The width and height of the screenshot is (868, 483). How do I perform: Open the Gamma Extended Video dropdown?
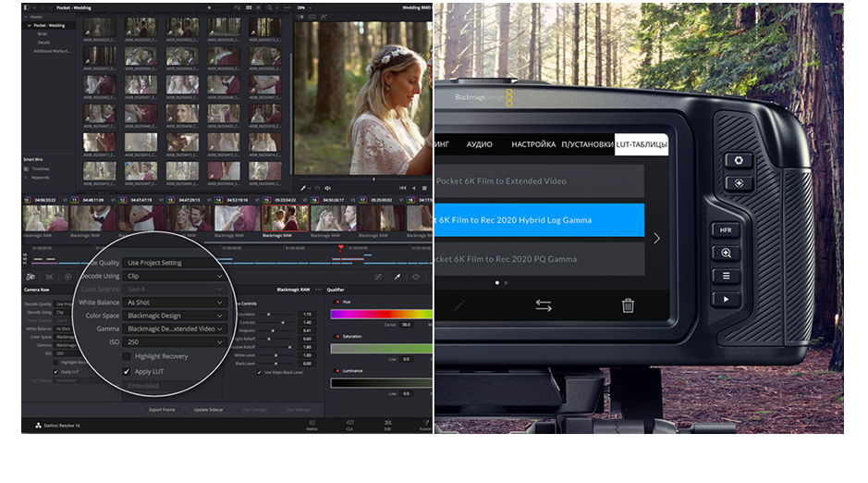[175, 329]
